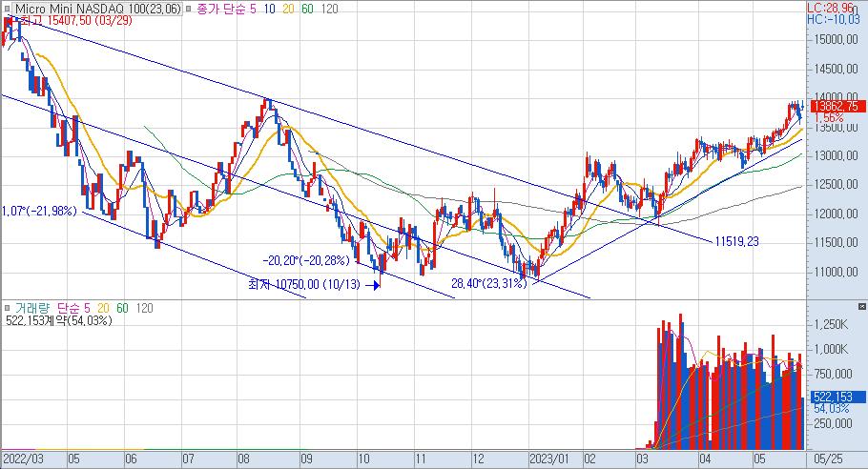This screenshot has width=868, height=469.
Task: Close the volume panel with its X icon
Action: pos(862,306)
